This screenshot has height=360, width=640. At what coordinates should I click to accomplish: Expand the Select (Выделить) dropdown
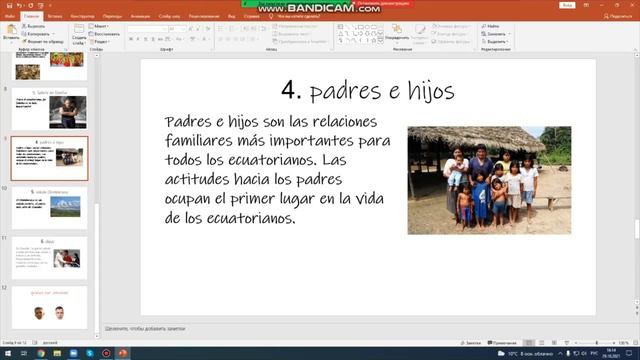(x=495, y=42)
